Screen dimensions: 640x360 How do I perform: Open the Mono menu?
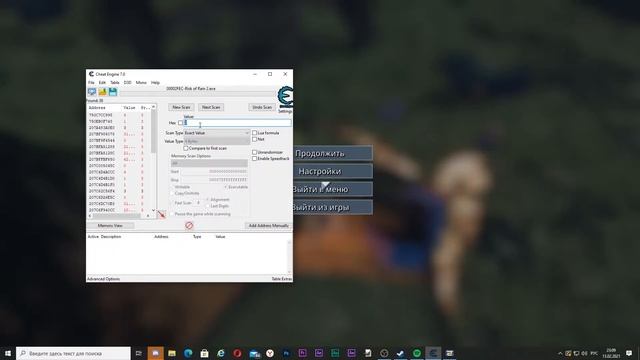click(x=141, y=82)
